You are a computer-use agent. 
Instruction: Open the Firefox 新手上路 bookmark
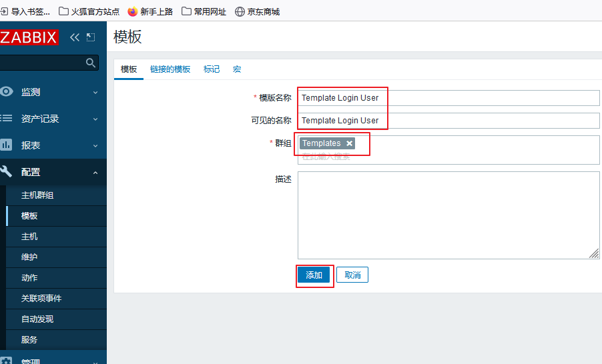tap(150, 11)
